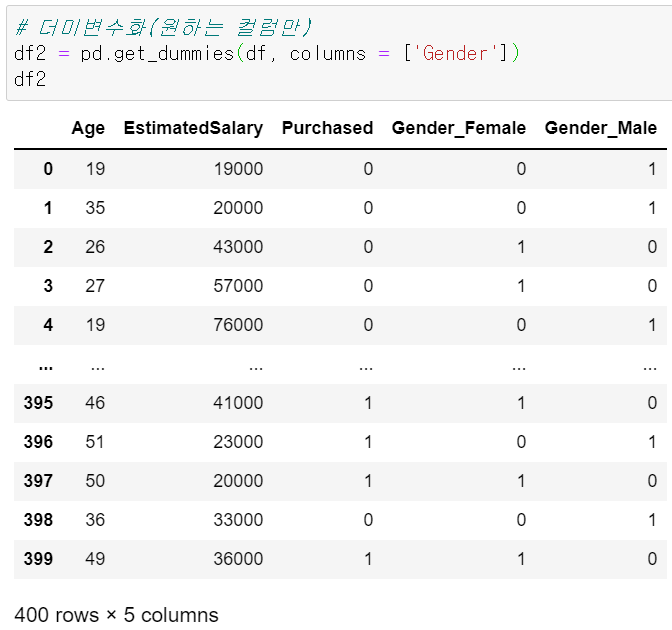Image resolution: width=672 pixels, height=630 pixels.
Task: Click Age value 36 in row 398
Action: tap(95, 520)
